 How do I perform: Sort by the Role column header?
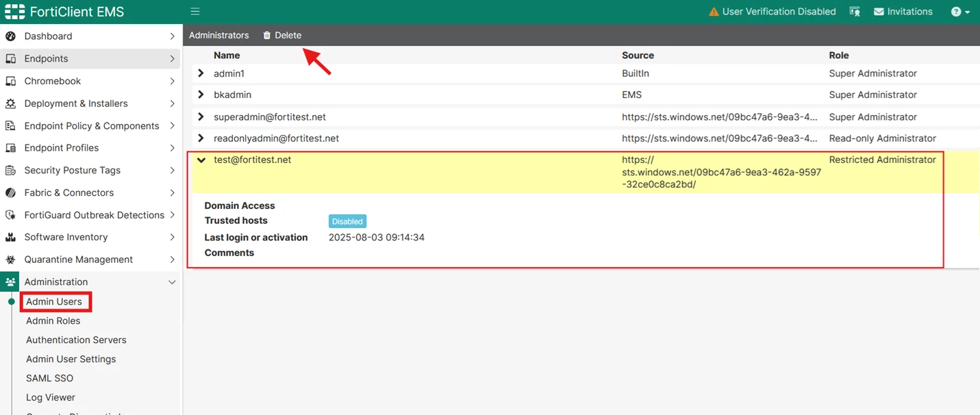(x=839, y=55)
